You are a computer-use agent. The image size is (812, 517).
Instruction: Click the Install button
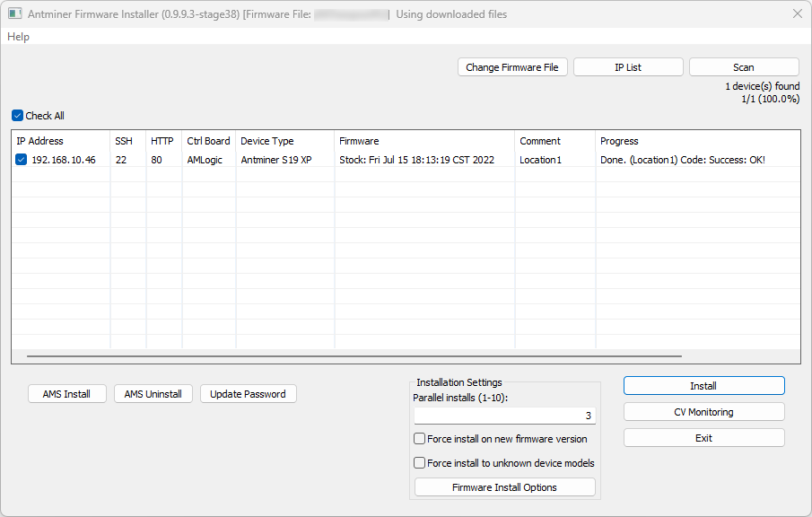point(703,386)
